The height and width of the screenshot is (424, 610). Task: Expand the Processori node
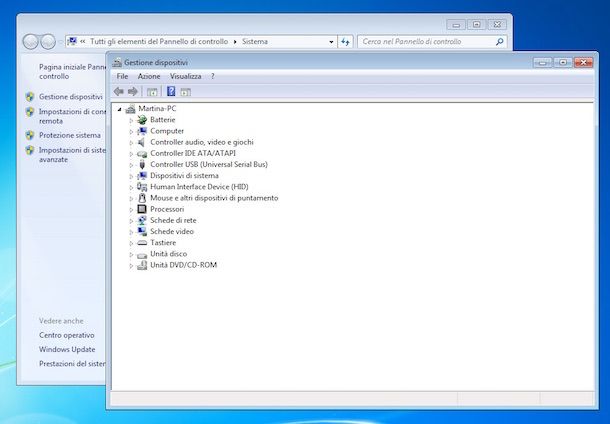(x=131, y=210)
